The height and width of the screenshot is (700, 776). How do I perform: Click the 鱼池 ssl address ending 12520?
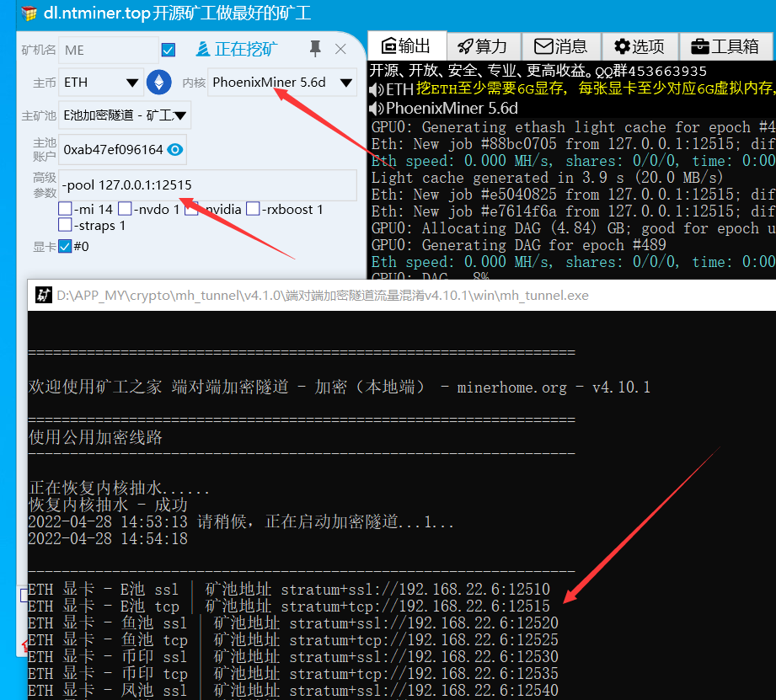click(x=424, y=623)
